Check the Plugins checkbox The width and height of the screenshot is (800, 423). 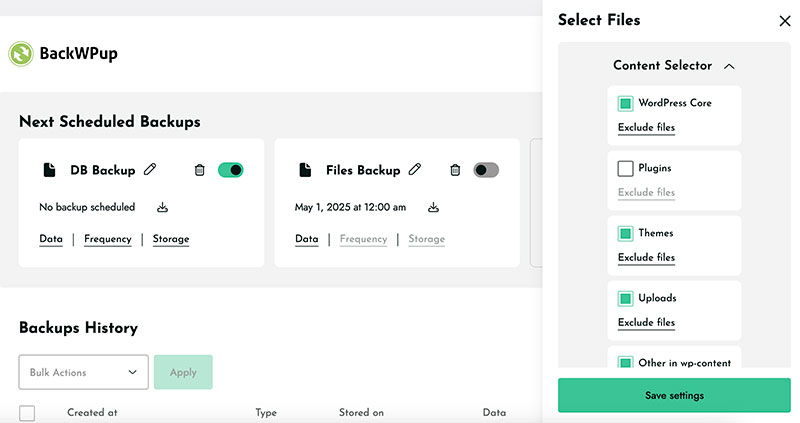[625, 168]
